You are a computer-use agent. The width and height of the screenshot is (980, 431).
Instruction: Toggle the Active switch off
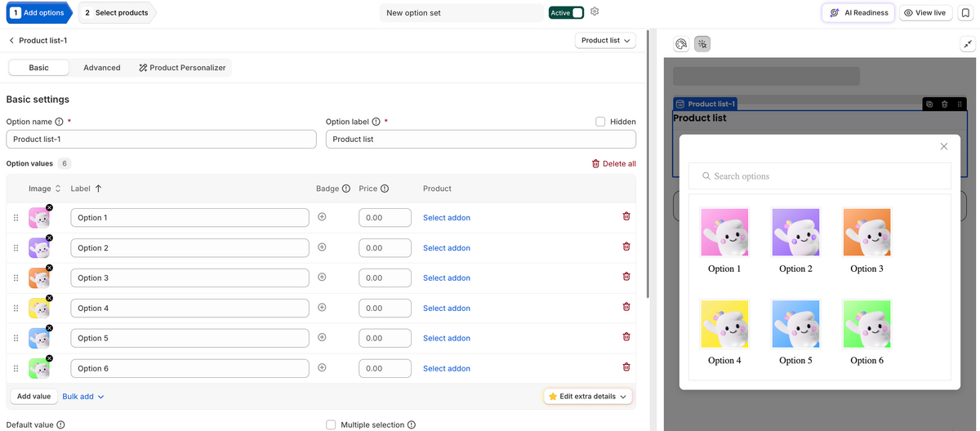pyautogui.click(x=577, y=12)
